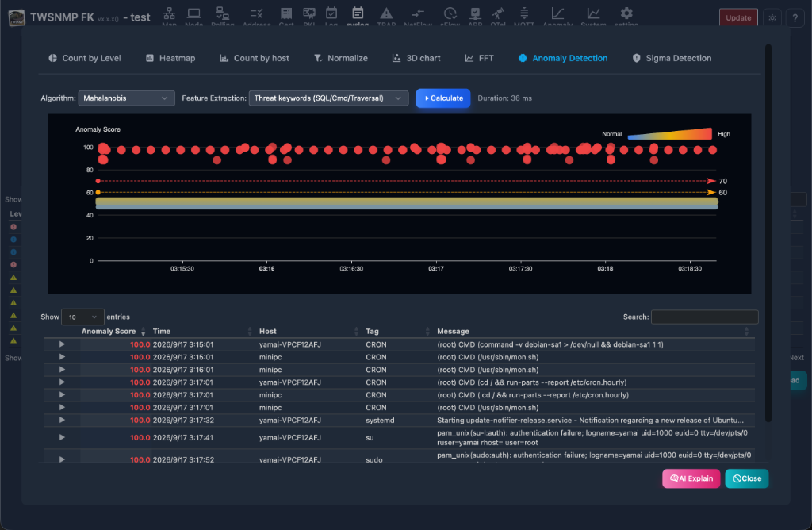Click the 'systemd' tag cell
The image size is (812, 530).
(x=380, y=421)
